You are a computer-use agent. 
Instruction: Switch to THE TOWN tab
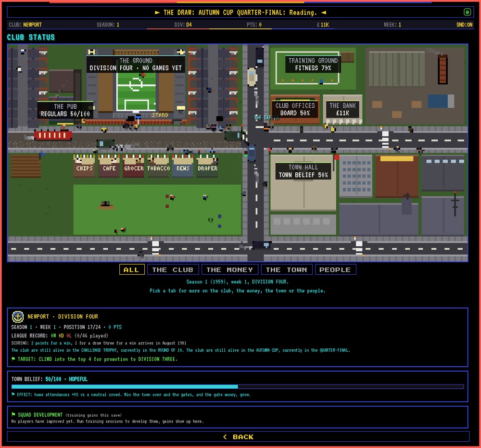pos(287,270)
